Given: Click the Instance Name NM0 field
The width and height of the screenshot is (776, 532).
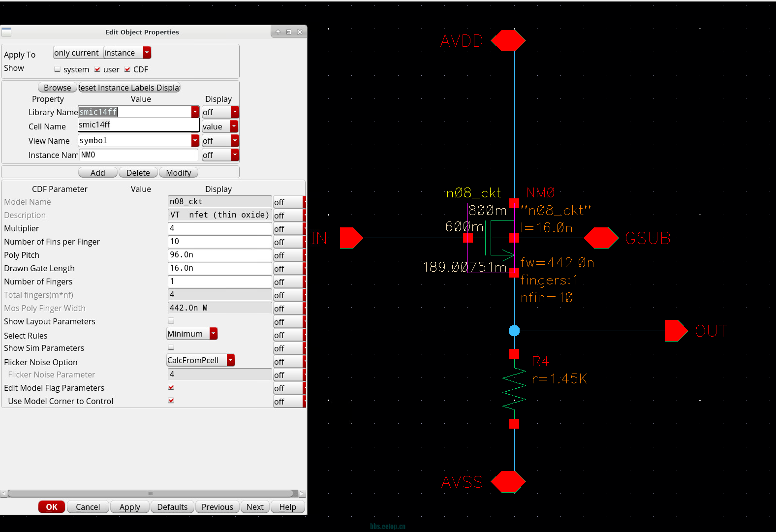Looking at the screenshot, I should pos(138,155).
